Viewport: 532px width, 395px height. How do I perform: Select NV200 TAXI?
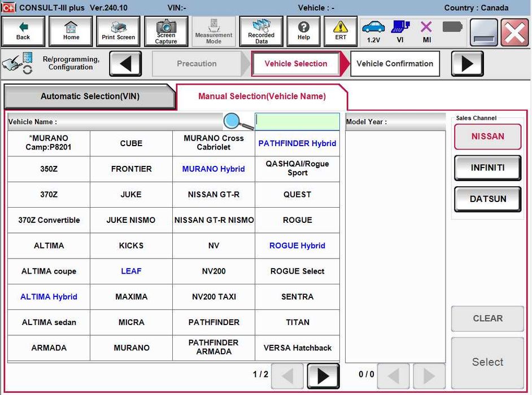coord(213,297)
